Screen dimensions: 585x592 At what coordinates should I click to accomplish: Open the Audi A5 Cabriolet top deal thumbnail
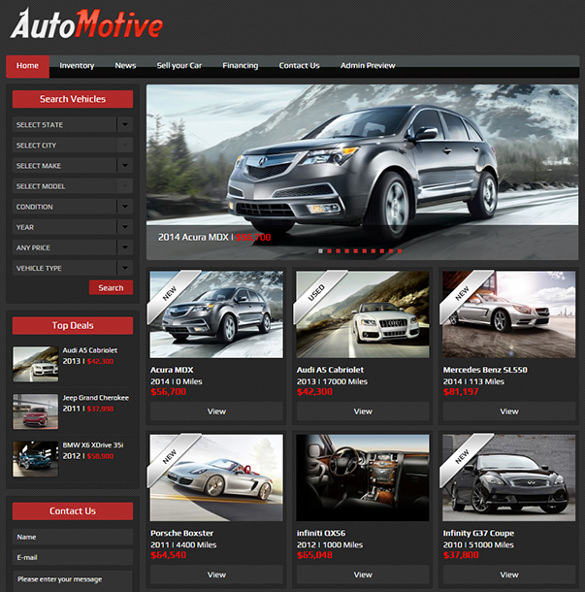(x=36, y=364)
